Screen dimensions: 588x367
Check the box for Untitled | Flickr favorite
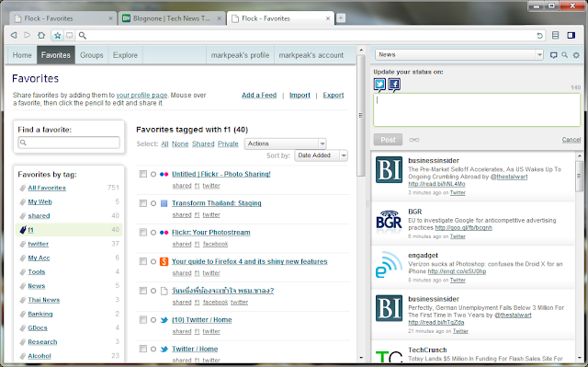pos(143,174)
